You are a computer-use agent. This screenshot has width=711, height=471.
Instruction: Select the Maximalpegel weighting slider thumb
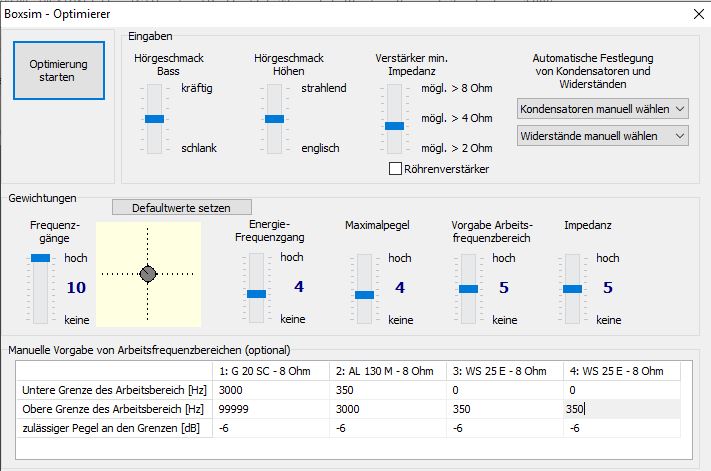tap(364, 295)
